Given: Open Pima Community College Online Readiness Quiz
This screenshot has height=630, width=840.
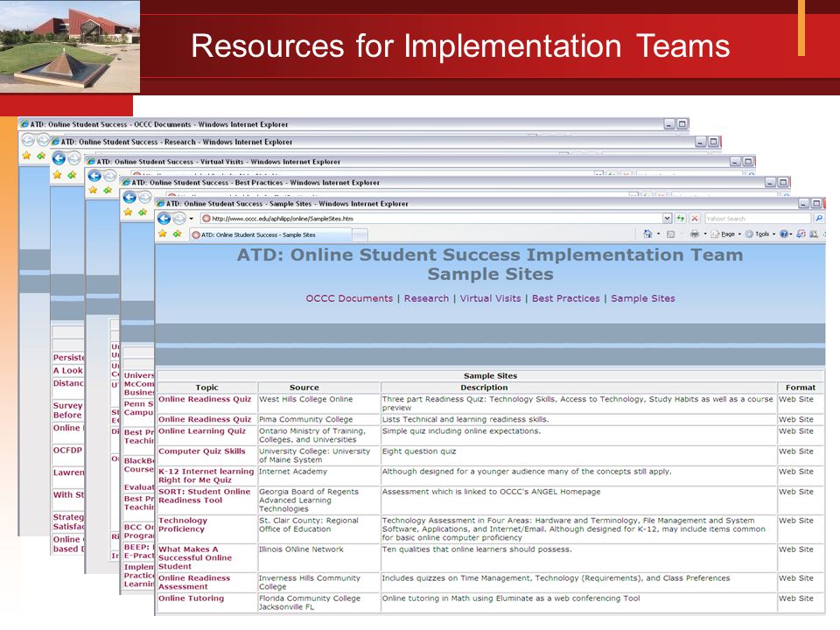Looking at the screenshot, I should click(x=205, y=419).
